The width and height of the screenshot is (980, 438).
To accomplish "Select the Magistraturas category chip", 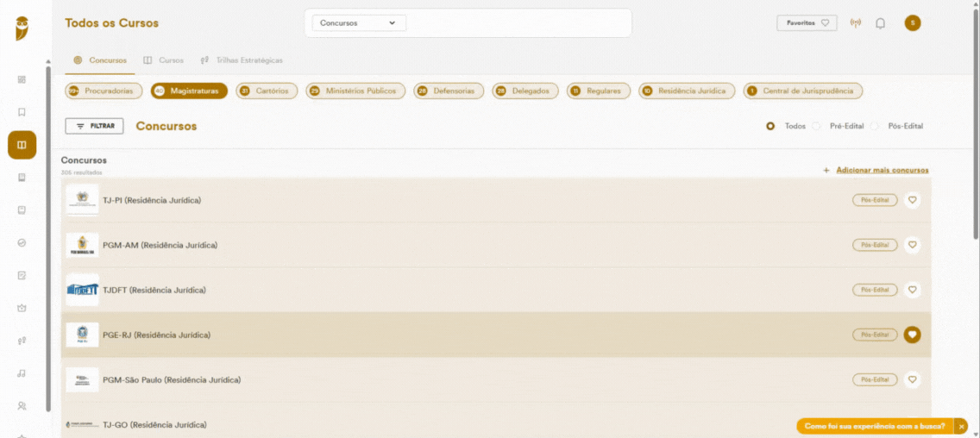I will click(189, 91).
